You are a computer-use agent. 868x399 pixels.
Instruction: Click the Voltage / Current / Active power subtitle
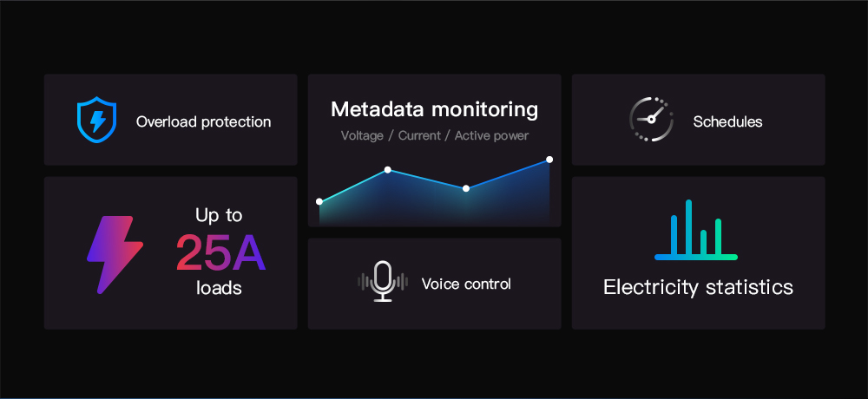click(x=434, y=135)
